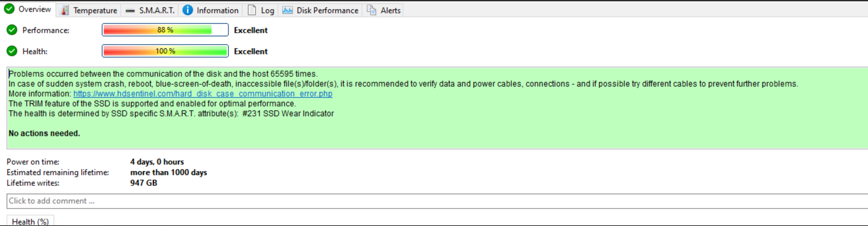Viewport: 868px width, 226px height.
Task: Click the Performance status checkmark icon
Action: pos(12,30)
